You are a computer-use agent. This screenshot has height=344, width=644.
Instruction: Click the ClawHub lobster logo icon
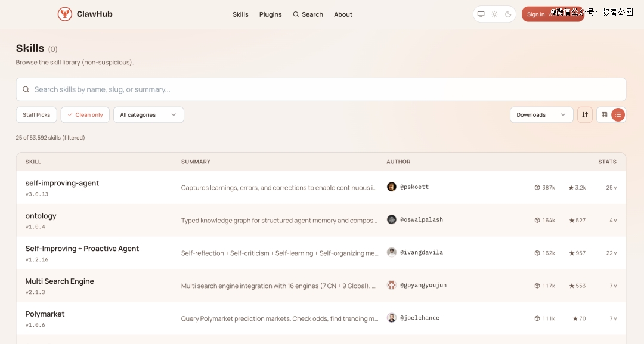[x=65, y=14]
